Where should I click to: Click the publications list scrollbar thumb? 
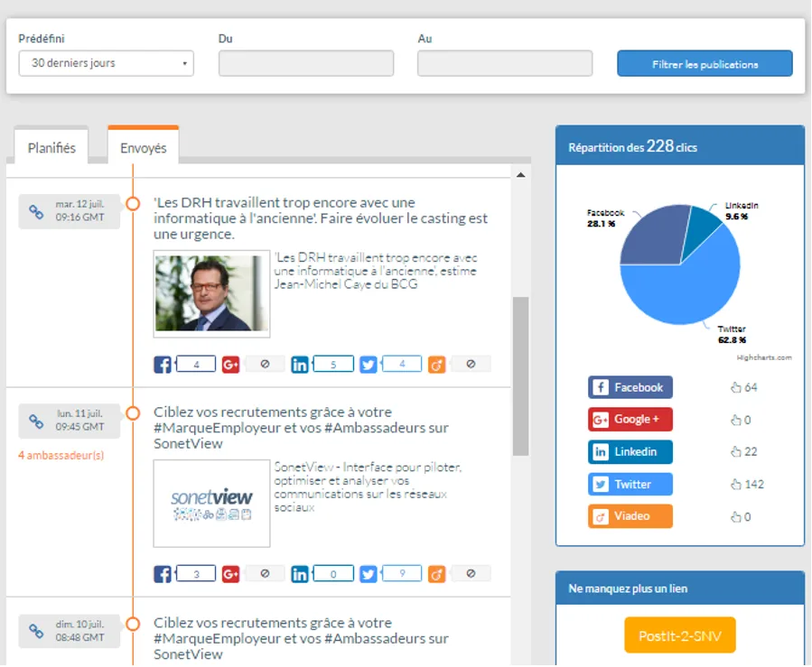coord(521,376)
